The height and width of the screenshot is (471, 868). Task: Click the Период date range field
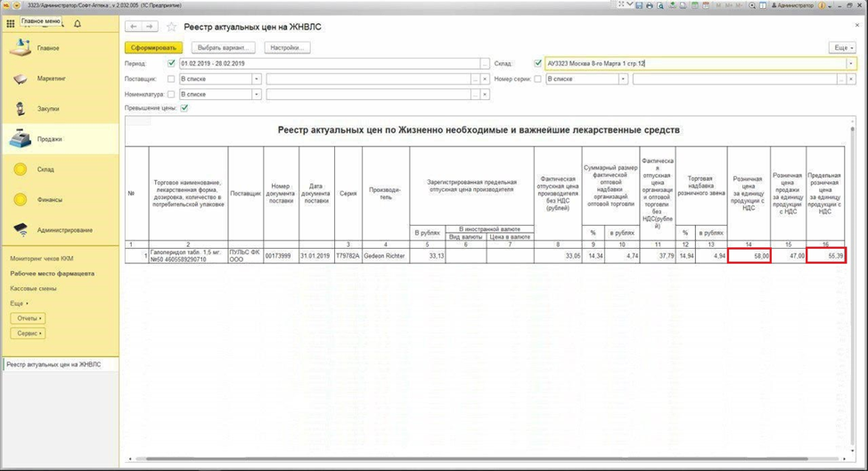click(x=328, y=64)
